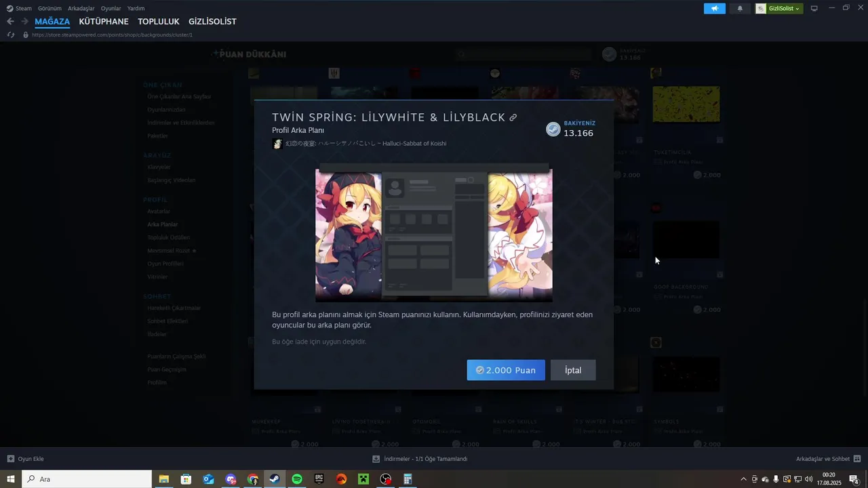Screen dimensions: 868x488
Task: Click the taskbar clock showing 00:20
Action: coord(829,479)
